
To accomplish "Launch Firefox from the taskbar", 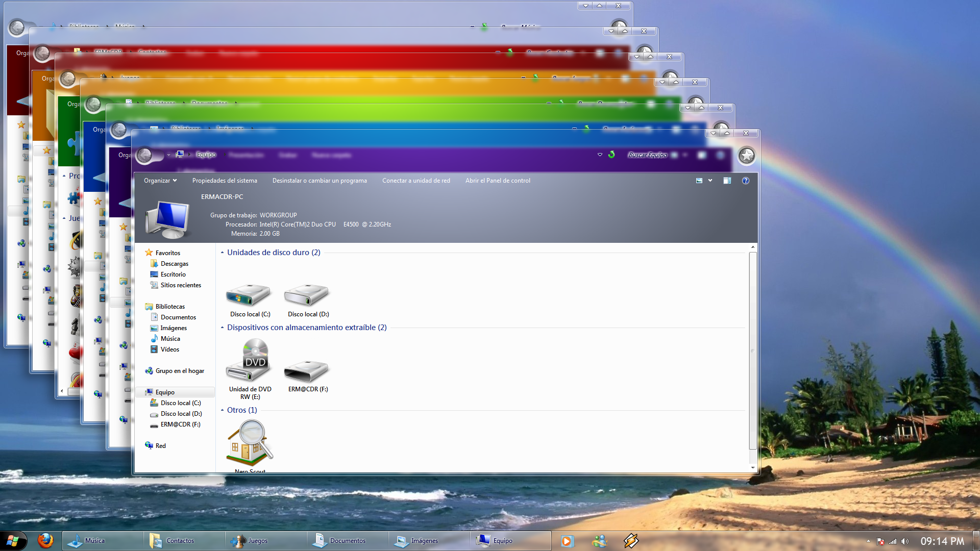I will click(45, 540).
